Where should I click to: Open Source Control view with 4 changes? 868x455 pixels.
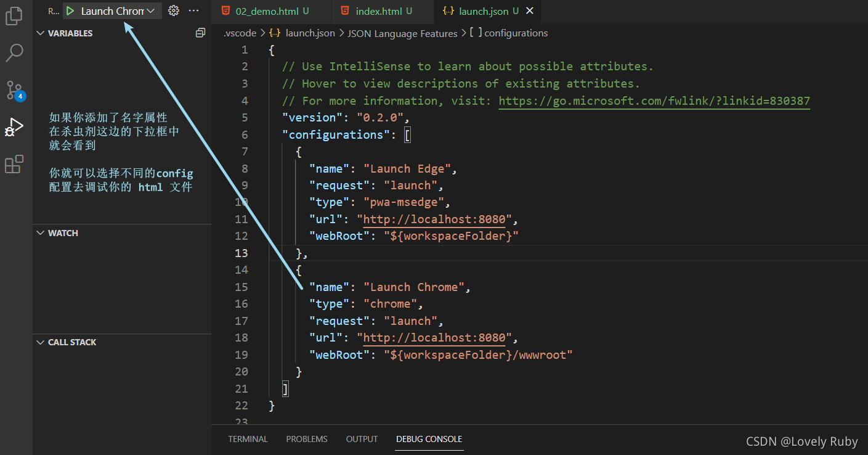14,90
